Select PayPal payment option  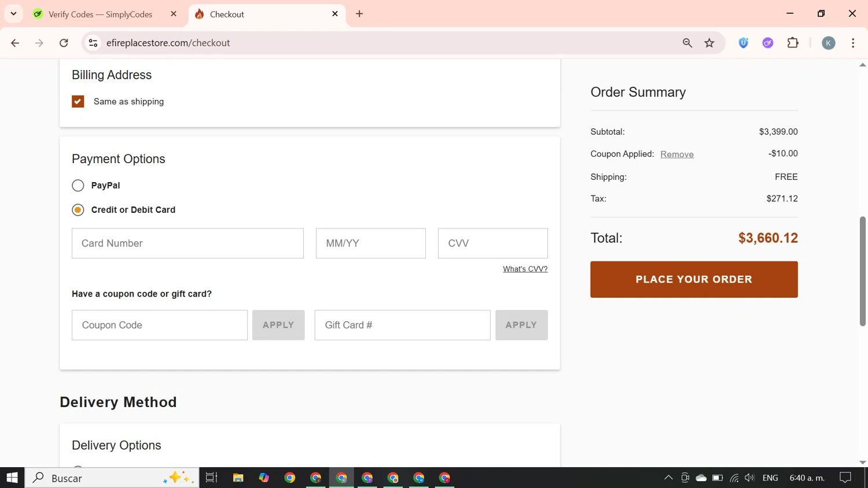click(78, 186)
